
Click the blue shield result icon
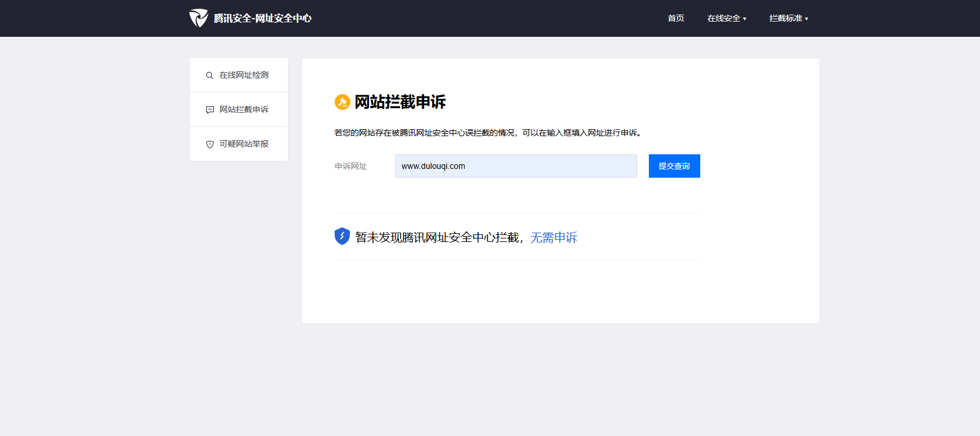[x=342, y=236]
